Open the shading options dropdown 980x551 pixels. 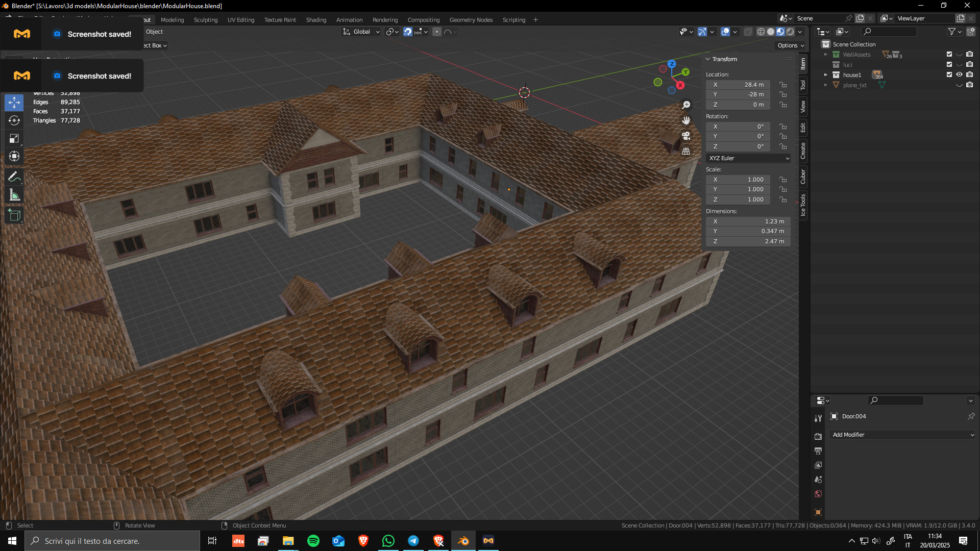(800, 32)
